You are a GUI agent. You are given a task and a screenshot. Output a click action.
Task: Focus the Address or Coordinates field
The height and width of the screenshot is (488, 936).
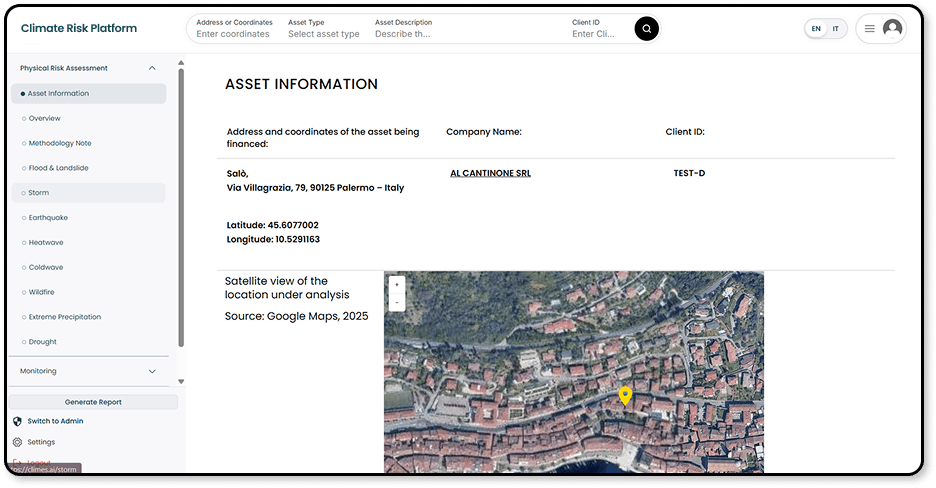pos(234,29)
